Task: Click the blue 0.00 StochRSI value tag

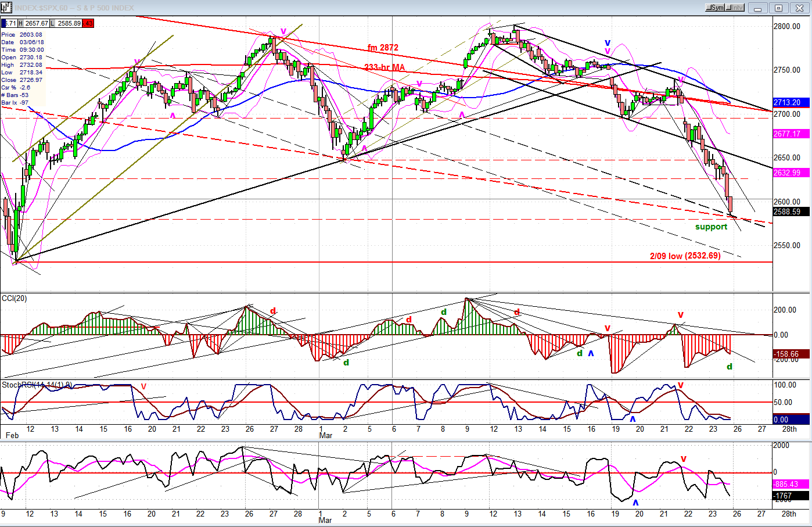Action: point(791,420)
